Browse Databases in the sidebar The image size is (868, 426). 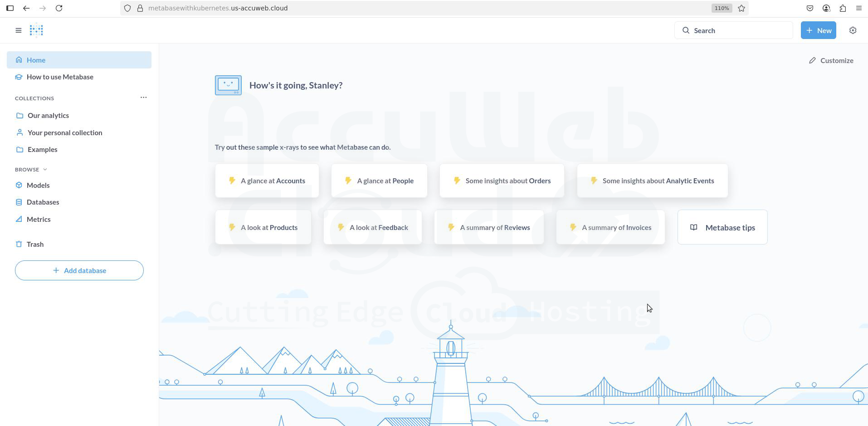click(x=79, y=202)
